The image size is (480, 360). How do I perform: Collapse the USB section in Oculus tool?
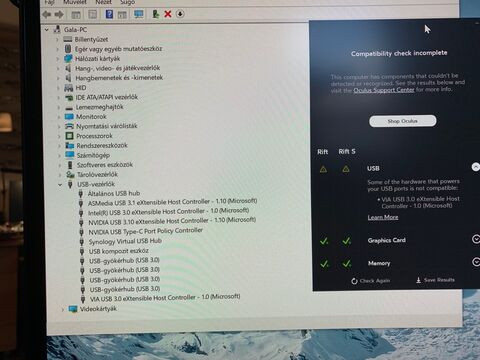tap(476, 167)
